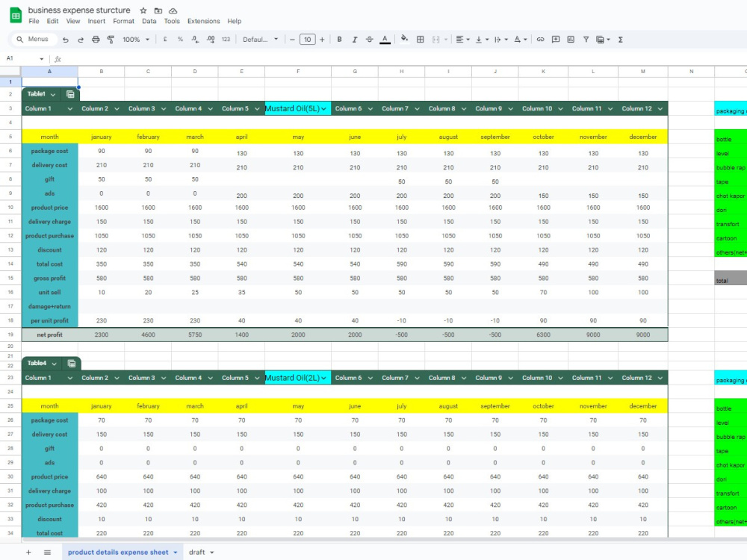Image resolution: width=747 pixels, height=560 pixels.
Task: Add a new sheet with plus
Action: (28, 553)
